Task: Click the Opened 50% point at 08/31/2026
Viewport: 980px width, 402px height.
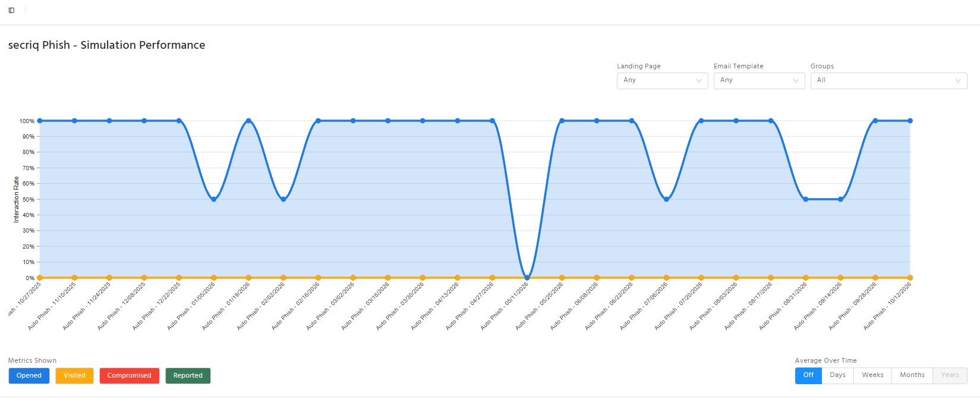Action: pos(806,199)
